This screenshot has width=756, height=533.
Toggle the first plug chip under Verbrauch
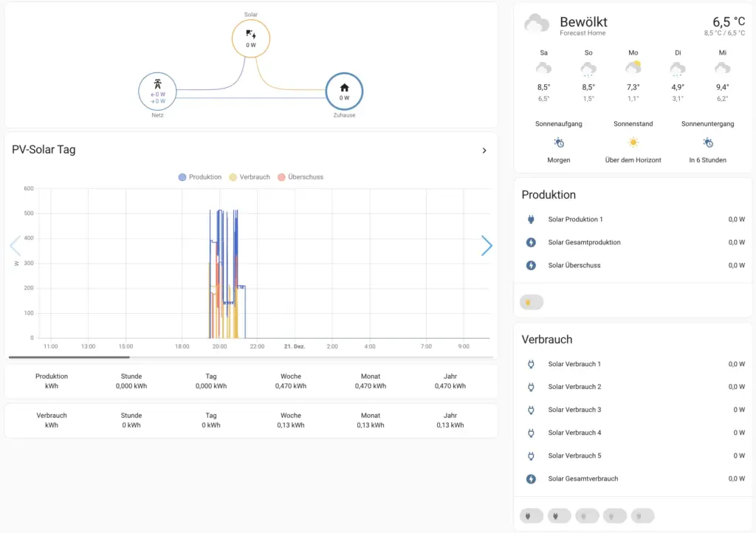tap(531, 516)
